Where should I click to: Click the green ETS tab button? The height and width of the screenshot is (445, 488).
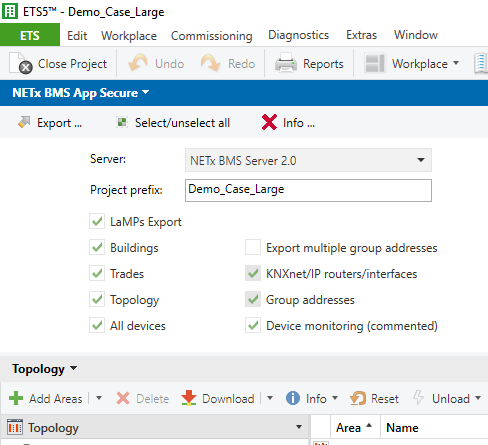[x=30, y=35]
